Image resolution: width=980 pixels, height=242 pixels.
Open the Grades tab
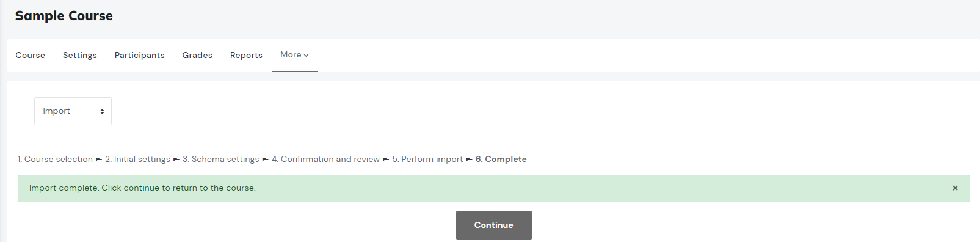point(197,55)
